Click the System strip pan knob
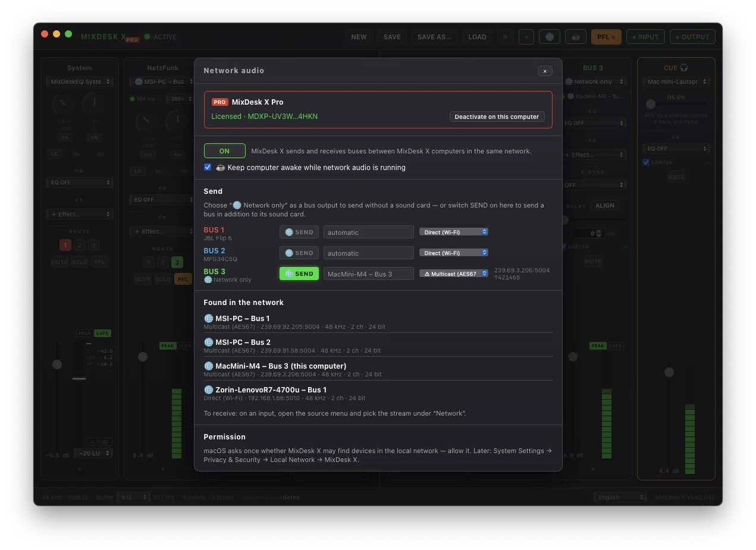Screen dimensions: 756x550 pyautogui.click(x=94, y=105)
